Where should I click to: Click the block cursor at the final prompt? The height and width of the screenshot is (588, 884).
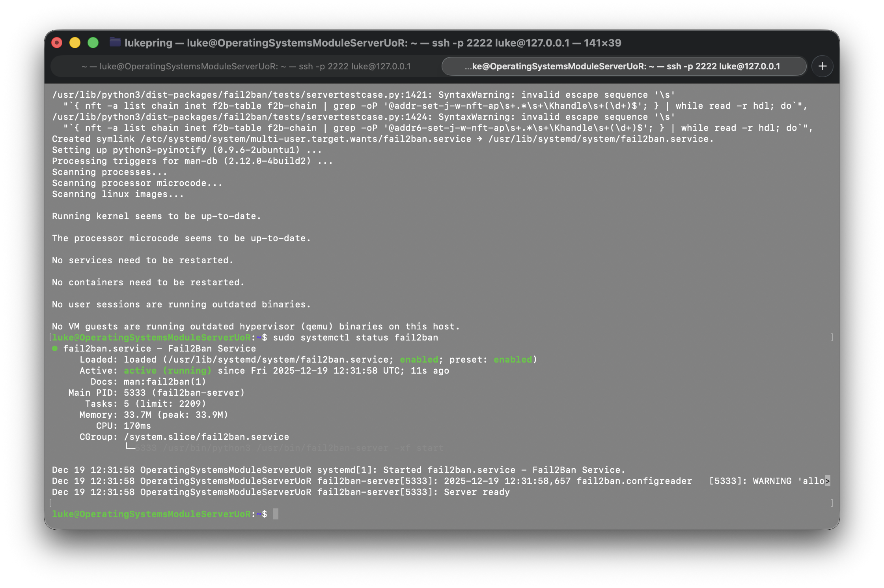pos(275,514)
